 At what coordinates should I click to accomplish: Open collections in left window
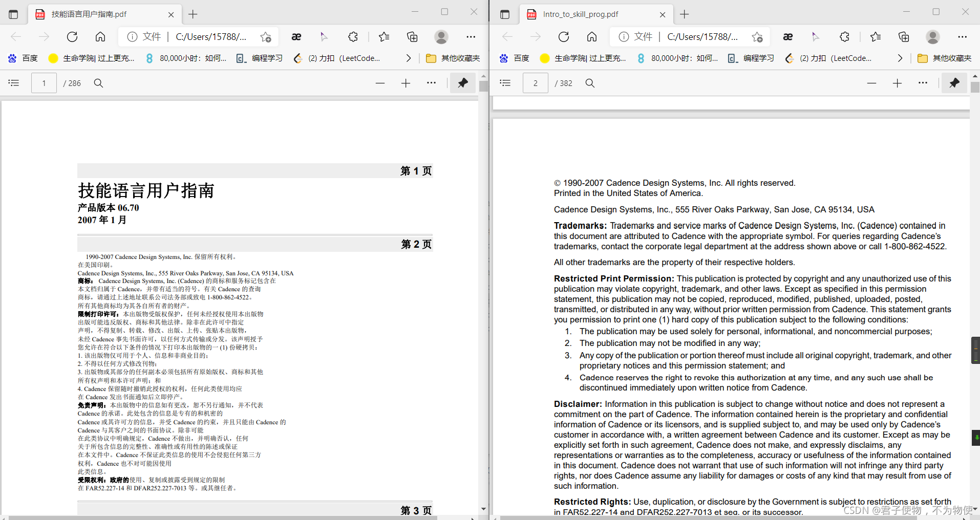412,37
